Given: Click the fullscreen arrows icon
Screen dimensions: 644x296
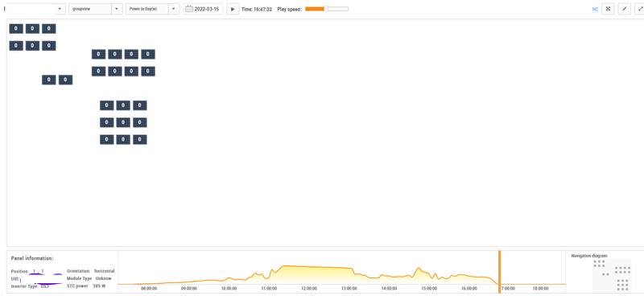Looking at the screenshot, I should click(x=608, y=9).
